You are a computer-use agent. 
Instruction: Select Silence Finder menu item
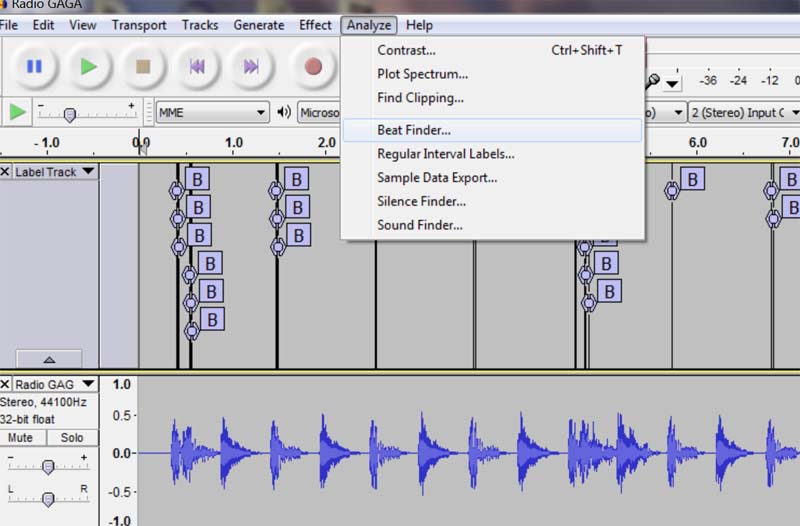(421, 201)
